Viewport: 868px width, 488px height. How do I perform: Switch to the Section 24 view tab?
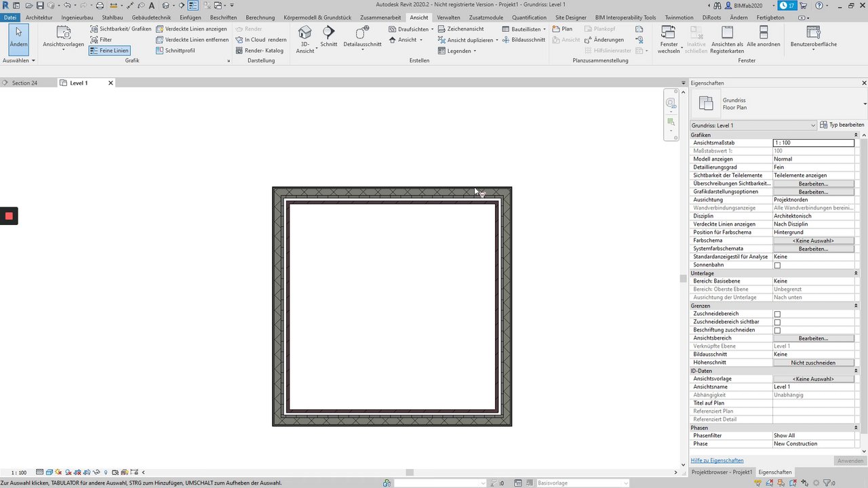24,83
